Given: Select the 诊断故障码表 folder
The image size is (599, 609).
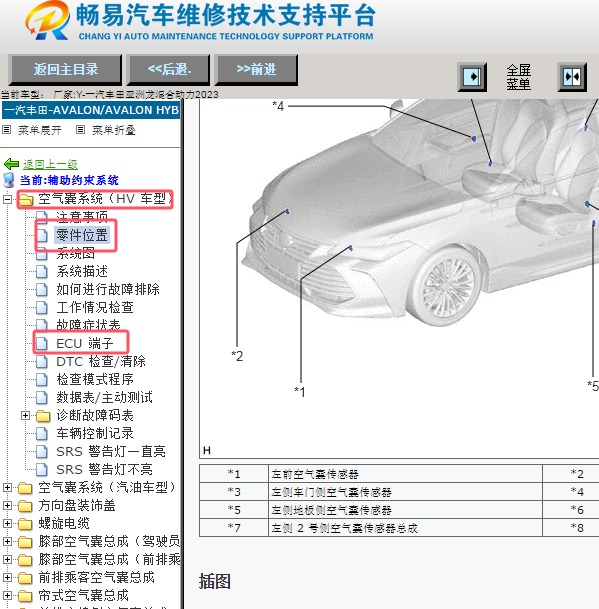Looking at the screenshot, I should 95,416.
